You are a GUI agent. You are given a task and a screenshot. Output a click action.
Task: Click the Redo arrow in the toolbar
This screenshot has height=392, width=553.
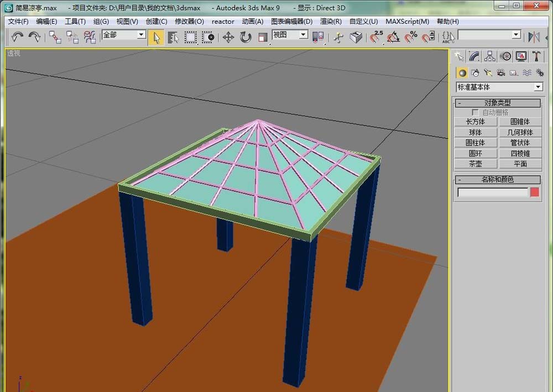(34, 36)
